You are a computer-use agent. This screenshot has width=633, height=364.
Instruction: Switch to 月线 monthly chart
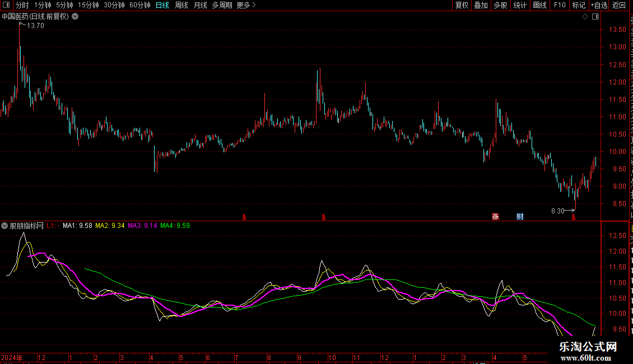tap(200, 5)
